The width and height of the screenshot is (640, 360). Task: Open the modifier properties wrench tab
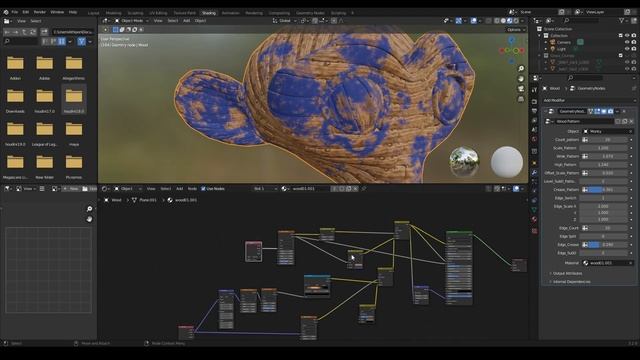(x=534, y=173)
